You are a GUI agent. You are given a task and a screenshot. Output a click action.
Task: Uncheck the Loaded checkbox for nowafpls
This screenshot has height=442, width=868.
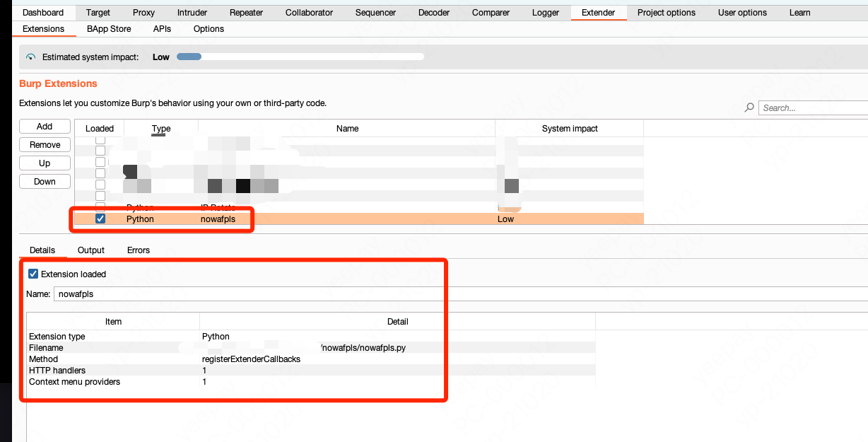[x=100, y=219]
